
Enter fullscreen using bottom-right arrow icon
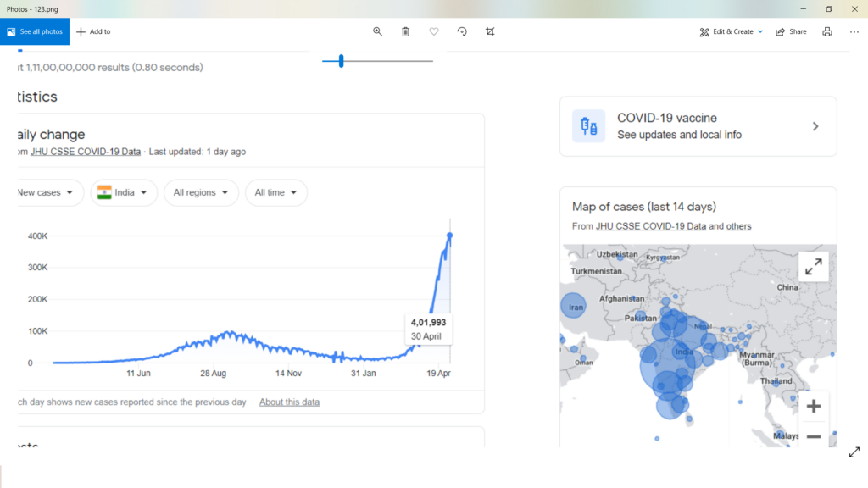[854, 452]
